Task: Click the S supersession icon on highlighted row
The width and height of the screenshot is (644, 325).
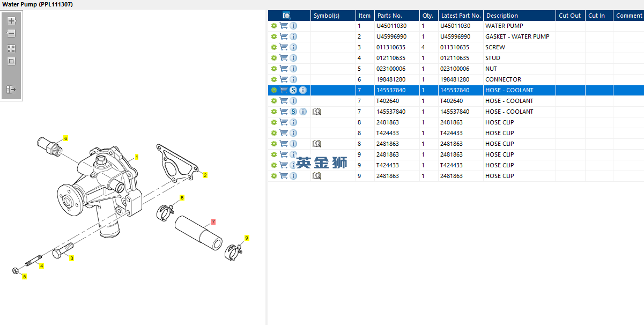Action: pyautogui.click(x=293, y=90)
